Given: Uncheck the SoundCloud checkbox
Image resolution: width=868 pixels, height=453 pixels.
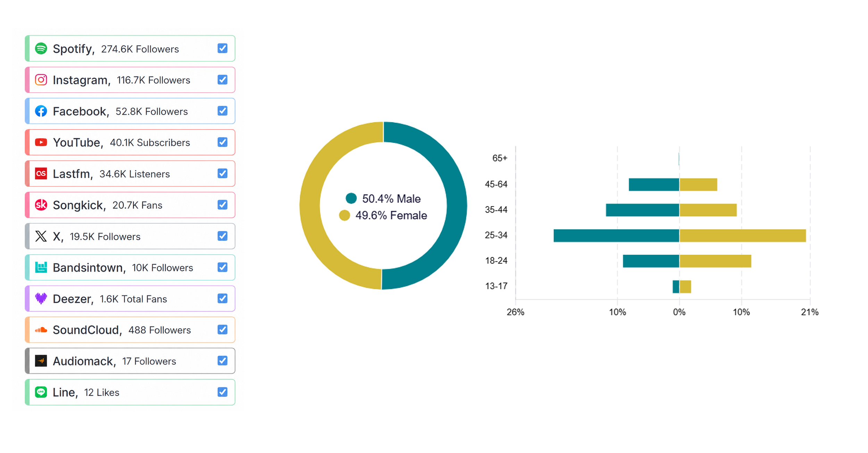Looking at the screenshot, I should pyautogui.click(x=223, y=330).
